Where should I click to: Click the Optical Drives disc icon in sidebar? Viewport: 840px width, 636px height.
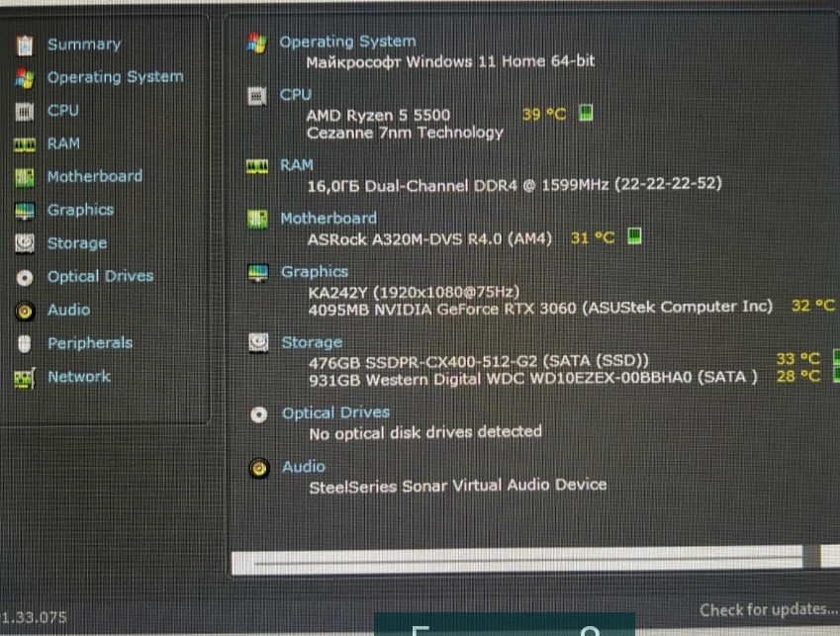pyautogui.click(x=26, y=278)
